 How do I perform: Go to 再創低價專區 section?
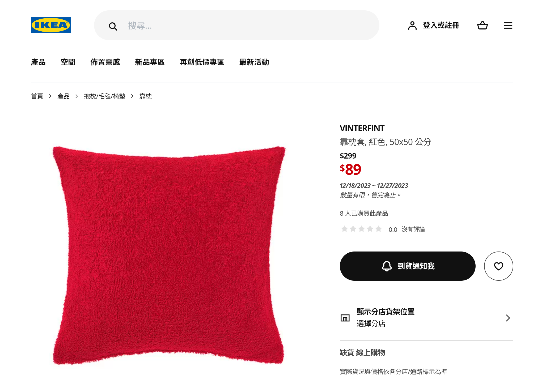point(202,62)
